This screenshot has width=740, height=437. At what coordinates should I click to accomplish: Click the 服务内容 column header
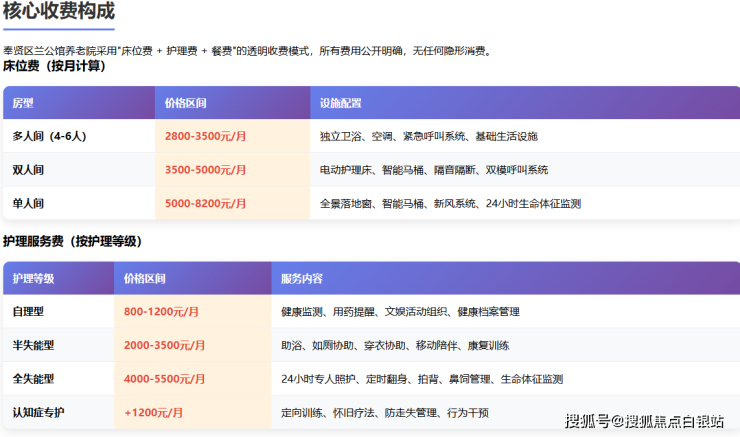pyautogui.click(x=302, y=278)
